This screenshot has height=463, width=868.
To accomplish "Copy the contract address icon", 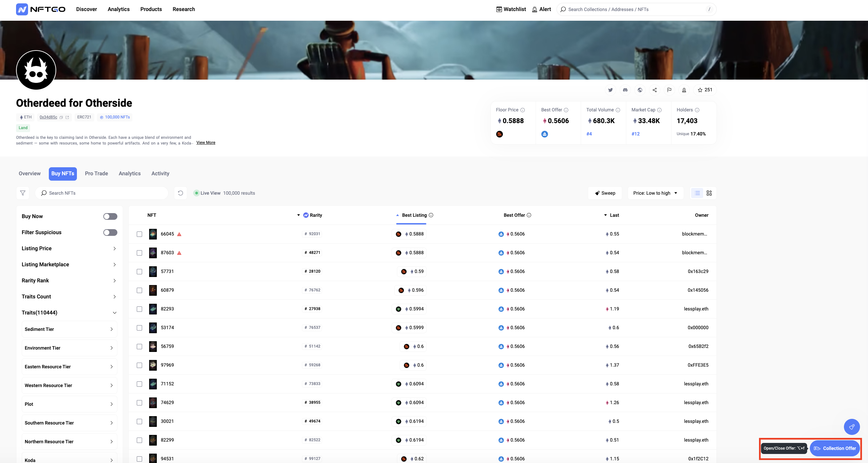I will pos(61,117).
